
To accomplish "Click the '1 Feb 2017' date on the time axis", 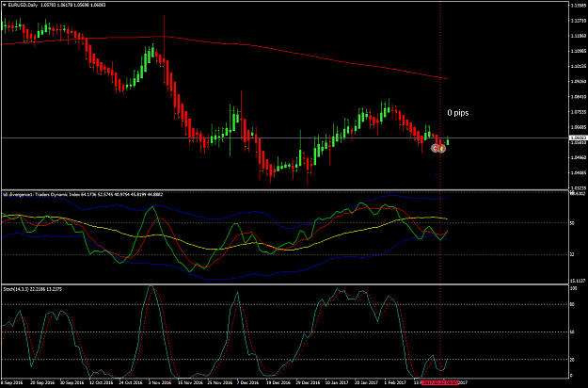I will [395, 382].
